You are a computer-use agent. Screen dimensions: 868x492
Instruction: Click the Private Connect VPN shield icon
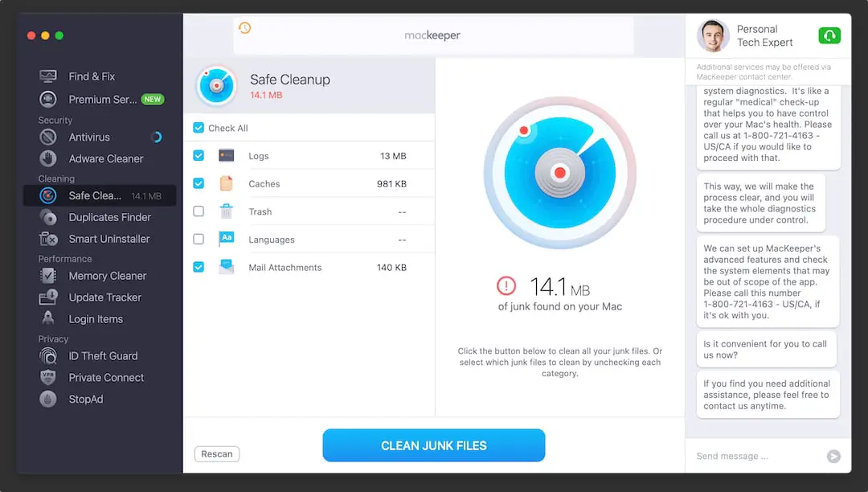48,377
